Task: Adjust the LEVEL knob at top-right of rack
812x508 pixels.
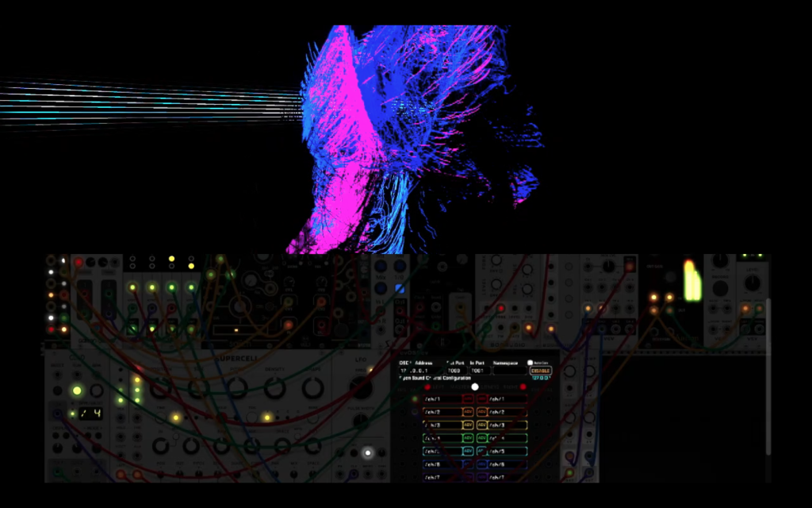Action: pos(752,283)
